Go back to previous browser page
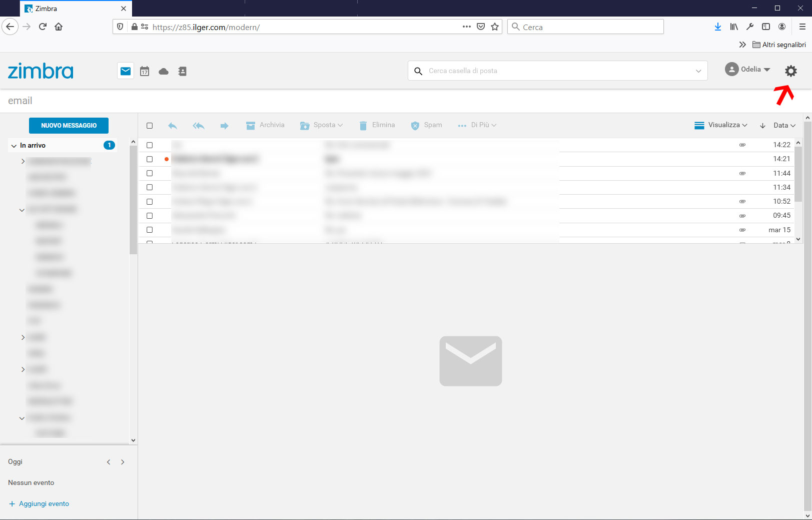Screen dimensions: 812x520 10,27
